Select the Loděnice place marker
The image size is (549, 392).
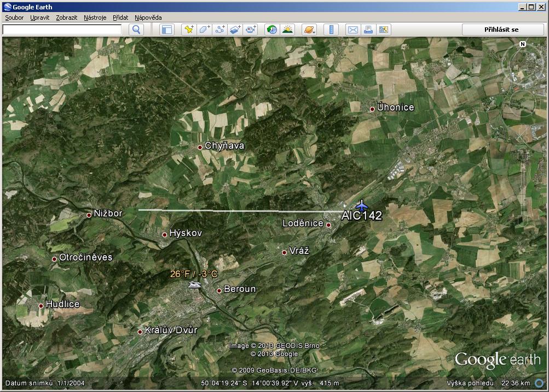[328, 225]
